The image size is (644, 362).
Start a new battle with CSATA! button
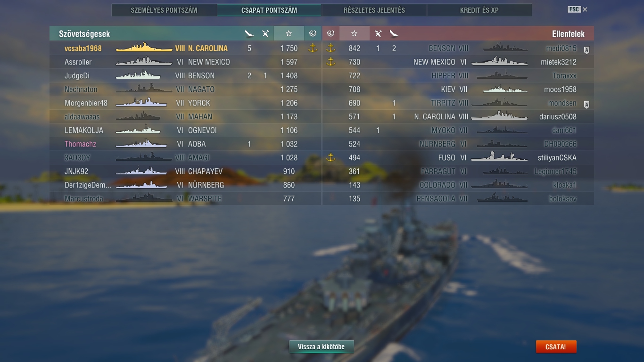[x=556, y=347]
